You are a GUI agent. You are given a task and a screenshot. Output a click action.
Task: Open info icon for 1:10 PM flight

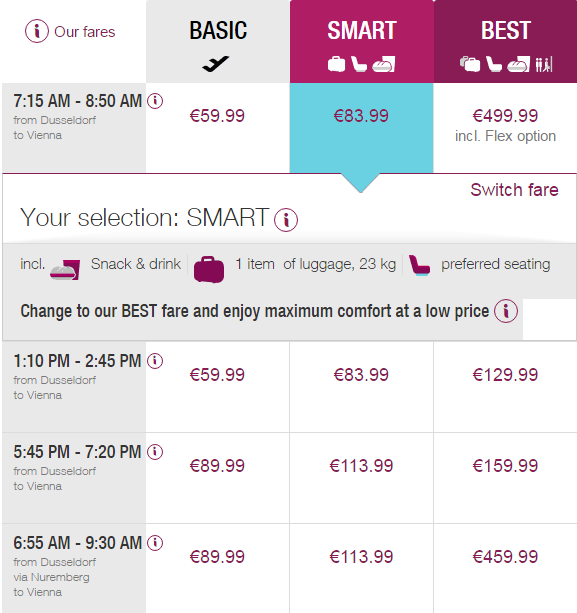click(155, 361)
